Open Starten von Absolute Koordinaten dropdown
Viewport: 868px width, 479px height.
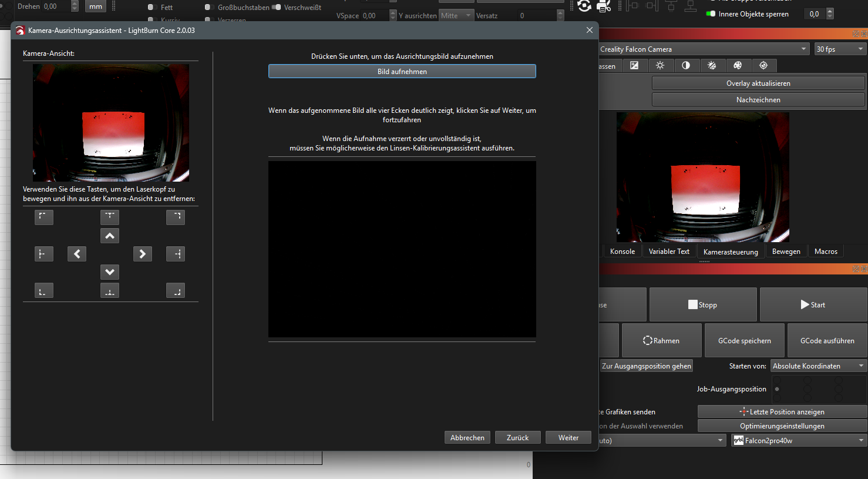(x=818, y=366)
